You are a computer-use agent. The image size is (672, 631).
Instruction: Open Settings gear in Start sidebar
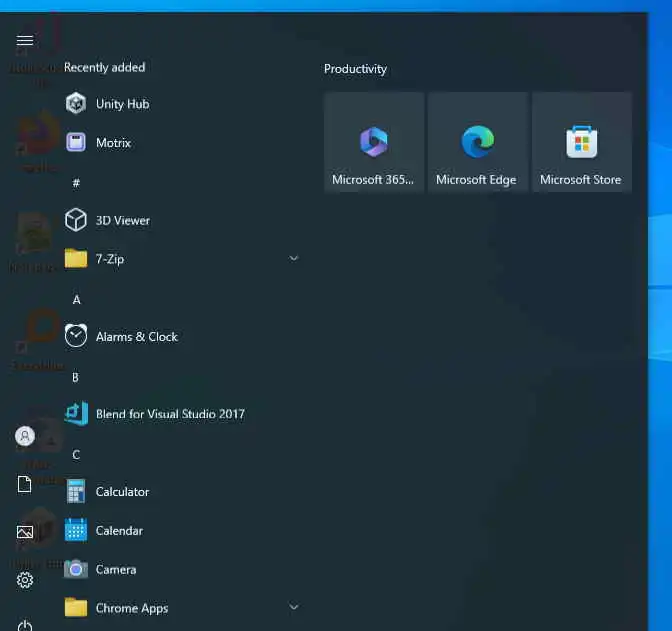pos(25,580)
